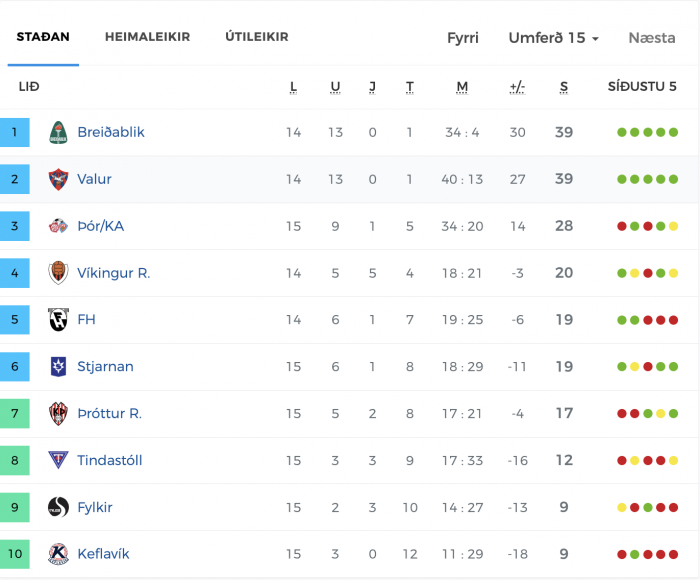Image resolution: width=700 pixels, height=580 pixels.
Task: Click the Breiðablik club crest icon
Action: coord(58,133)
